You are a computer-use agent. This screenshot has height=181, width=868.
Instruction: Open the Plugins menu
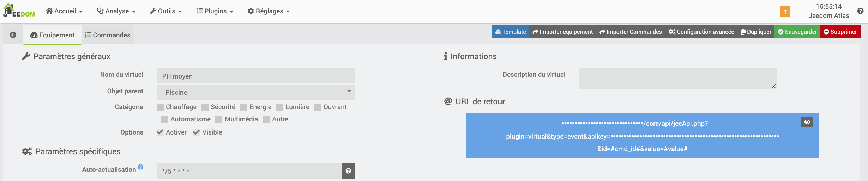[215, 11]
